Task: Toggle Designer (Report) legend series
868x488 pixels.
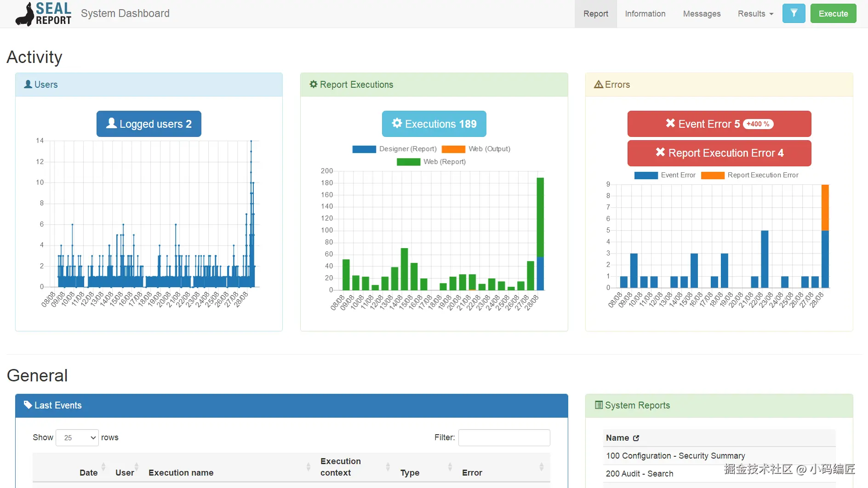Action: pyautogui.click(x=394, y=149)
